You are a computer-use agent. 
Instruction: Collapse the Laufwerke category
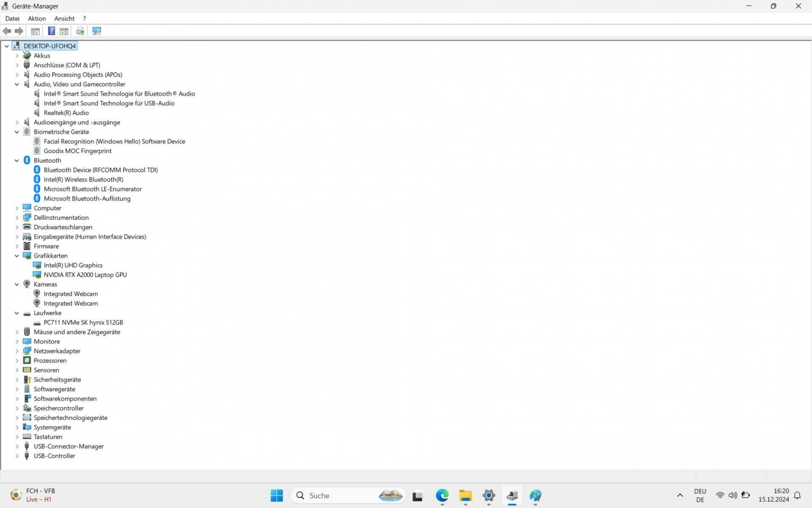(17, 313)
